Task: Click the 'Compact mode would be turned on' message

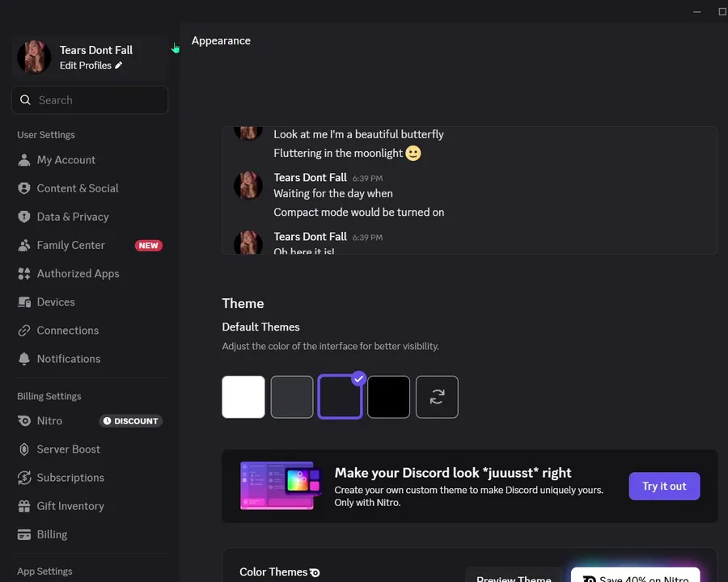Action: point(359,212)
